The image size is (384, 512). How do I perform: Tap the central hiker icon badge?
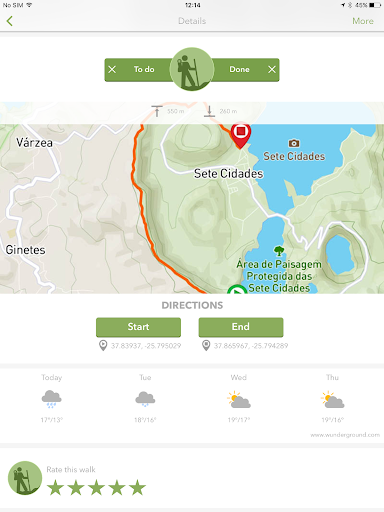coord(192,69)
